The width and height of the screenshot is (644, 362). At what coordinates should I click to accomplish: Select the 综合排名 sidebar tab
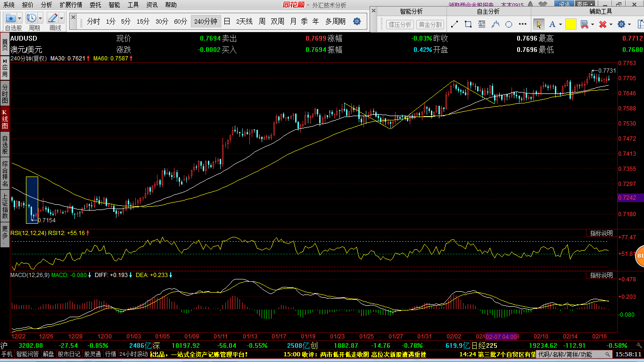5,173
